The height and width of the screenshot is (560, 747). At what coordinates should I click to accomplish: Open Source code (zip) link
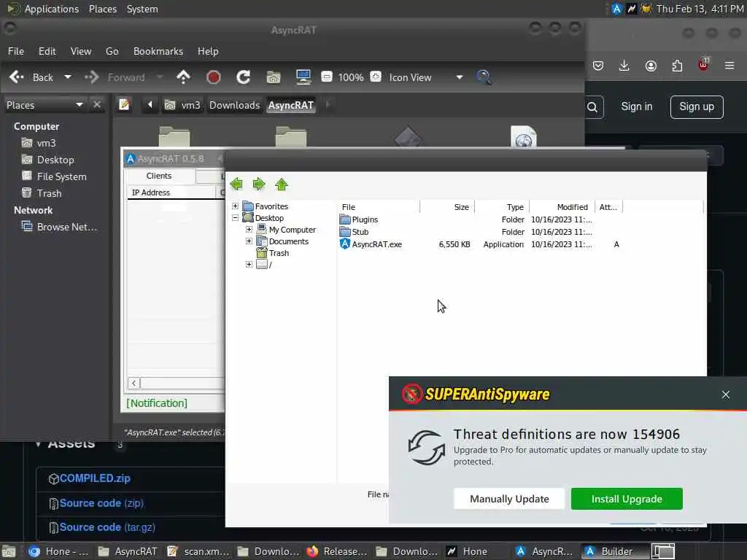(x=101, y=503)
